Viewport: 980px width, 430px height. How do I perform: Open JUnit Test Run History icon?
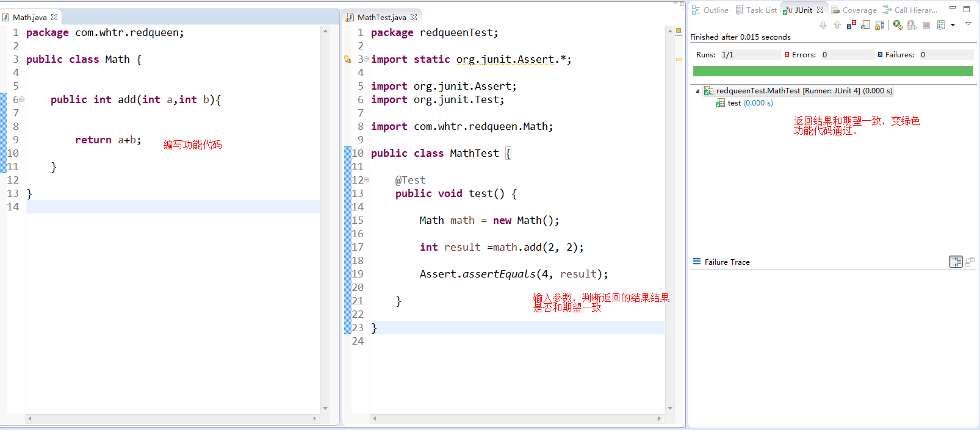pyautogui.click(x=941, y=25)
